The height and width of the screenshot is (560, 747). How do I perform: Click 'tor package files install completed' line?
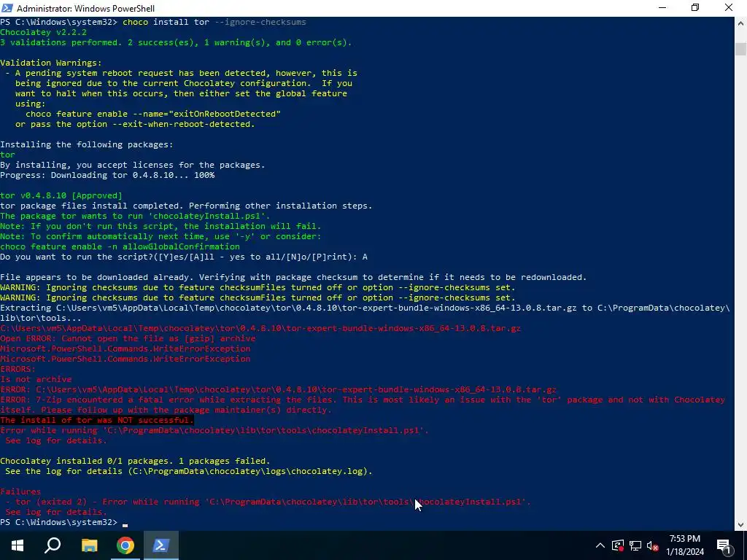tap(186, 206)
